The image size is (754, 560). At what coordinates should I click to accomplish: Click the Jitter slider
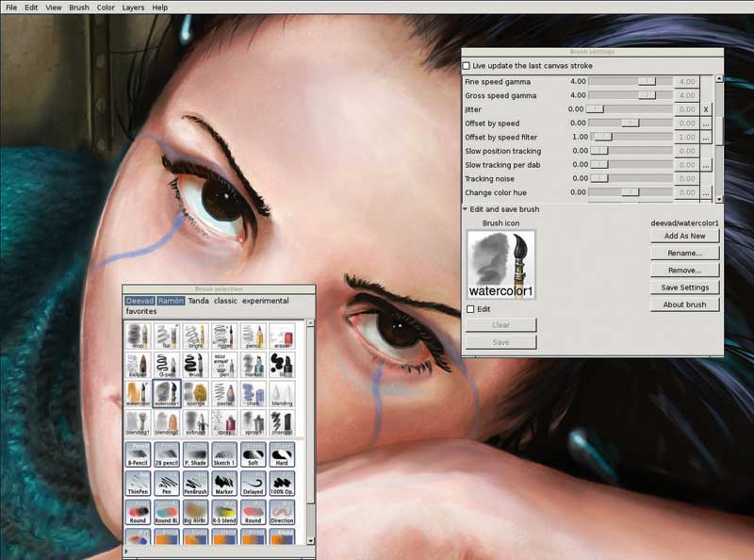tap(631, 109)
